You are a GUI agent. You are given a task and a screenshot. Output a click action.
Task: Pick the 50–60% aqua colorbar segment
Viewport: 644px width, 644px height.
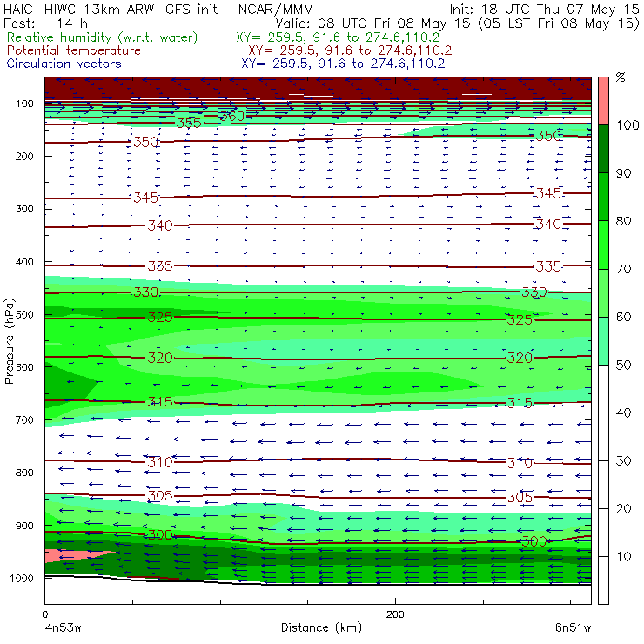(x=603, y=341)
